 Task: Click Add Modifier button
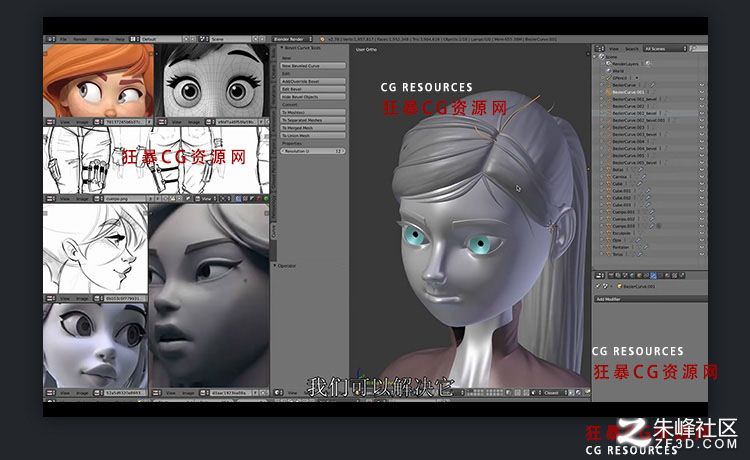(x=650, y=299)
